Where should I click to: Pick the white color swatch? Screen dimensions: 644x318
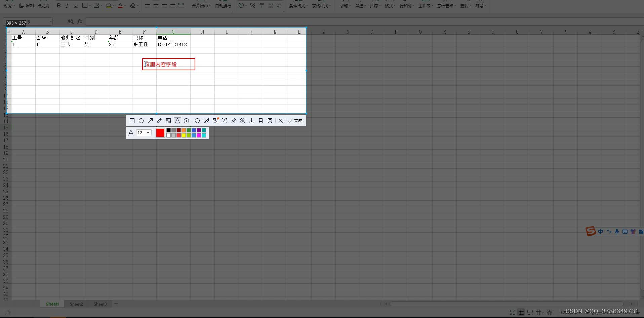(x=169, y=135)
